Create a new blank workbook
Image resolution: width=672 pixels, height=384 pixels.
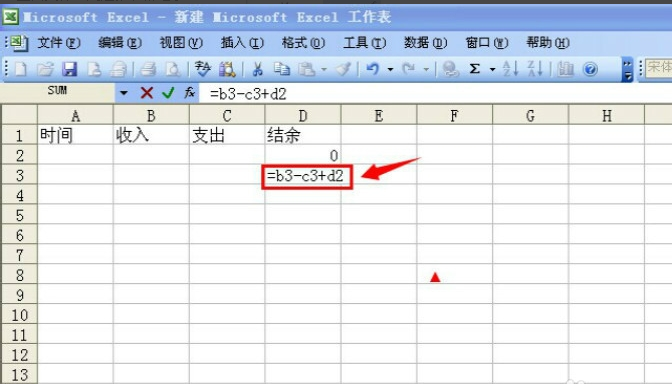(x=21, y=69)
